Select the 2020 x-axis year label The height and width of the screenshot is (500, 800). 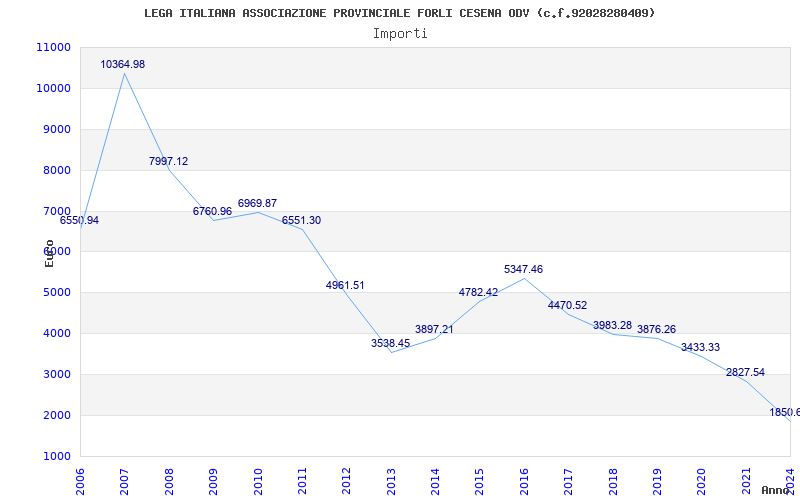(702, 481)
